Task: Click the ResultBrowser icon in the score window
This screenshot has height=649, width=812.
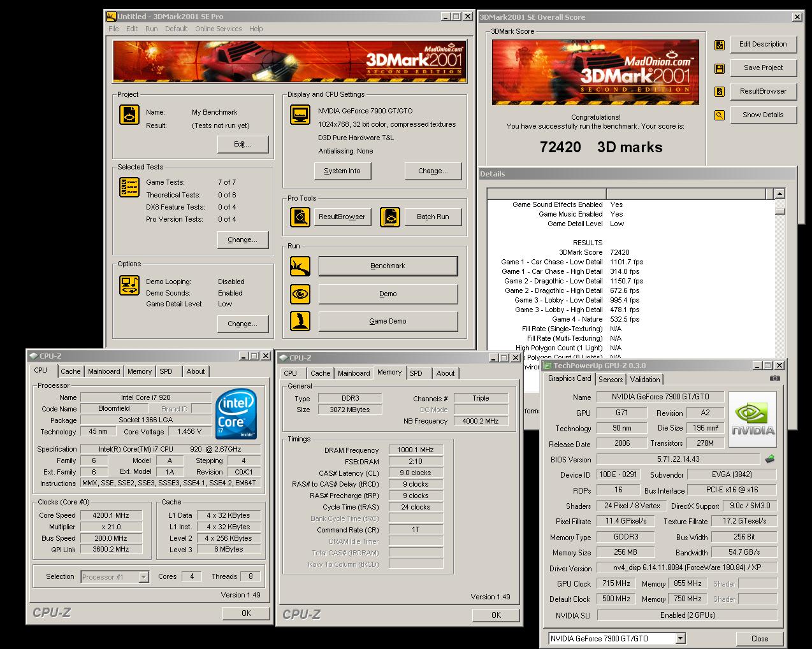Action: click(x=719, y=92)
